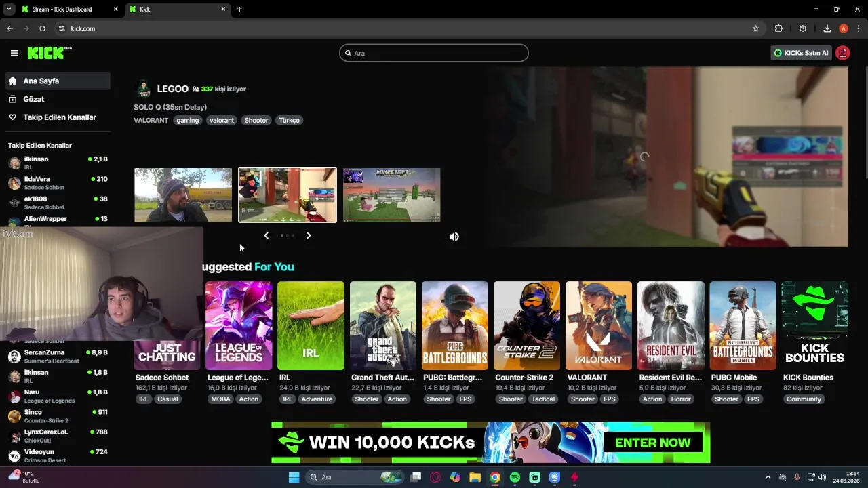Click ENTER NOW on KICKs banner
The width and height of the screenshot is (868, 488).
pyautogui.click(x=653, y=443)
